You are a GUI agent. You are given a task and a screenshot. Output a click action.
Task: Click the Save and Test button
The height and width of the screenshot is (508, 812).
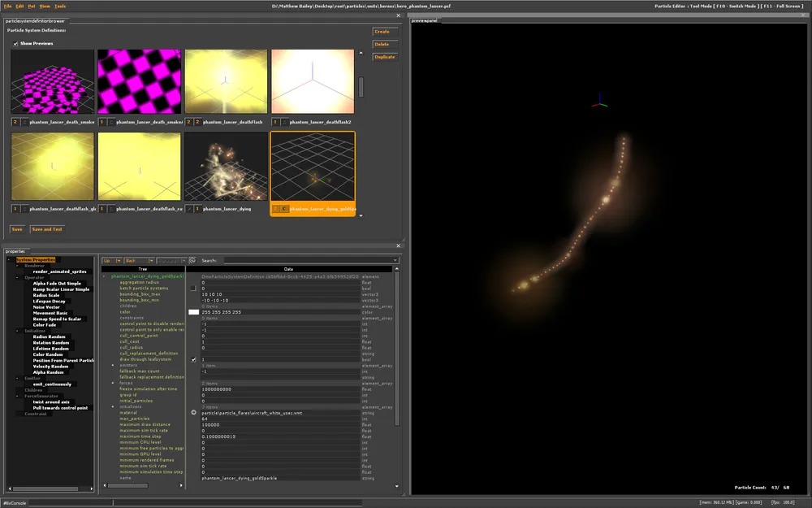coord(47,229)
